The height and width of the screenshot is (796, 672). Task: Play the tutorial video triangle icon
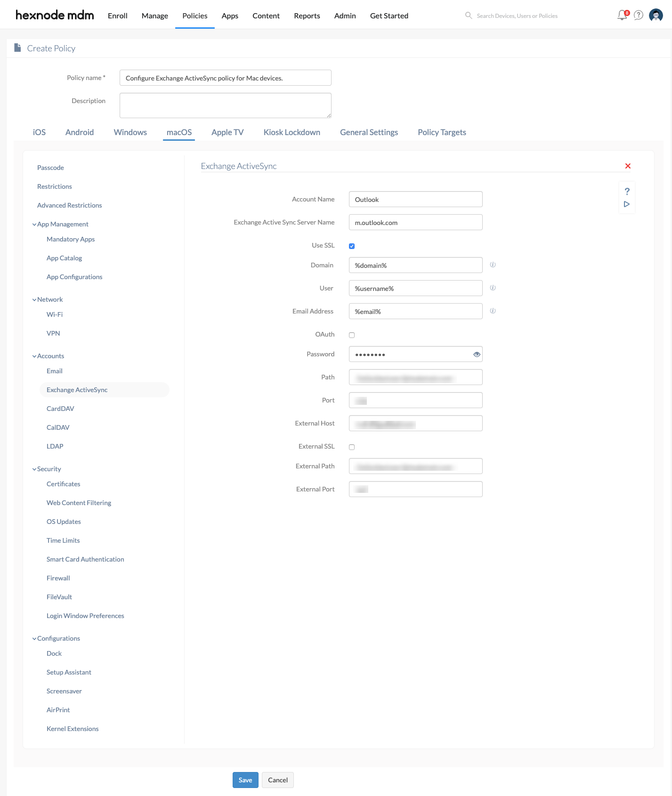point(627,204)
